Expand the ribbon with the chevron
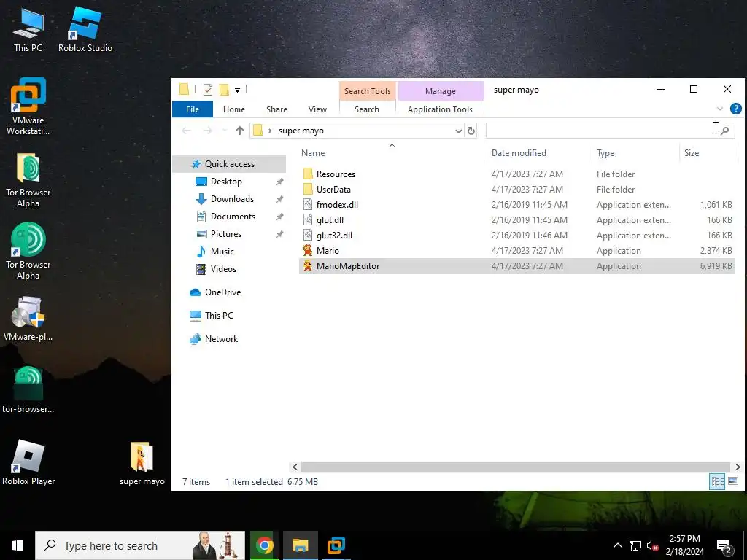 [720, 109]
